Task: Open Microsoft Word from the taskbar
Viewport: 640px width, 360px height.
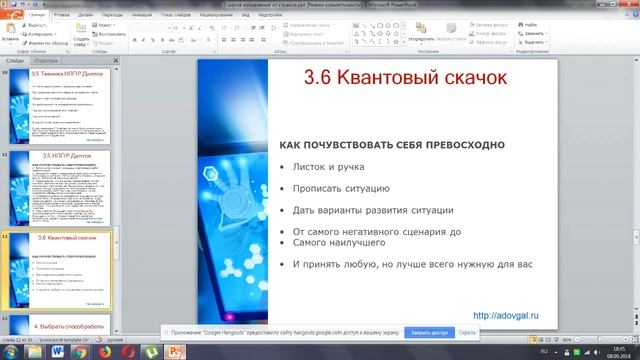Action: pyautogui.click(x=58, y=352)
